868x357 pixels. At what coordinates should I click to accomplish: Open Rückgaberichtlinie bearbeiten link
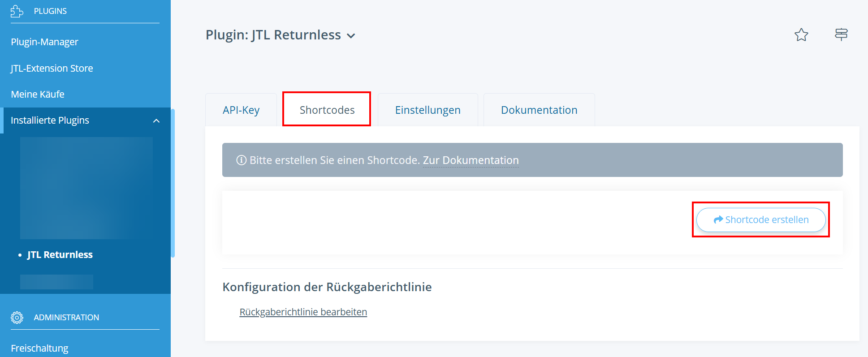click(303, 312)
